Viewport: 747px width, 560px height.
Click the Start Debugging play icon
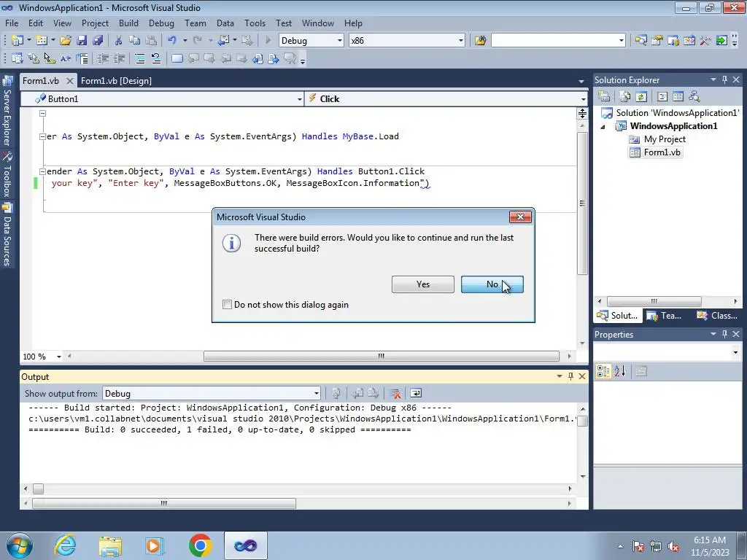(268, 41)
